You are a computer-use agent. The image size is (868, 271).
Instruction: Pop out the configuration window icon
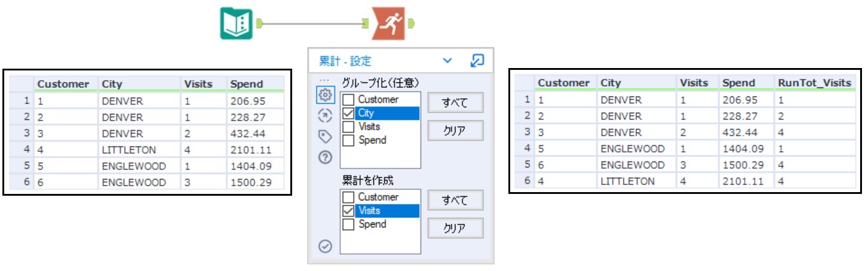(476, 60)
